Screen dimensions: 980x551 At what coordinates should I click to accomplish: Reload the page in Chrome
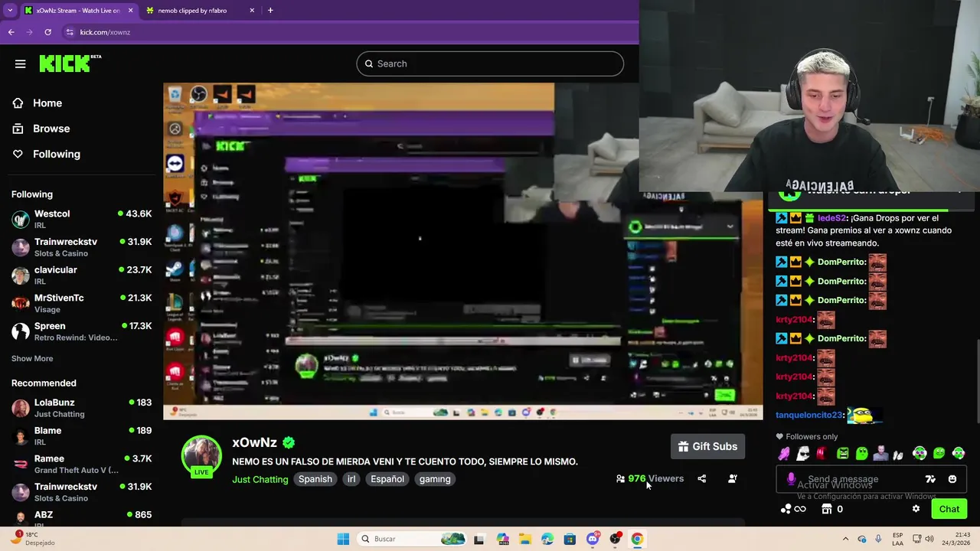click(47, 32)
